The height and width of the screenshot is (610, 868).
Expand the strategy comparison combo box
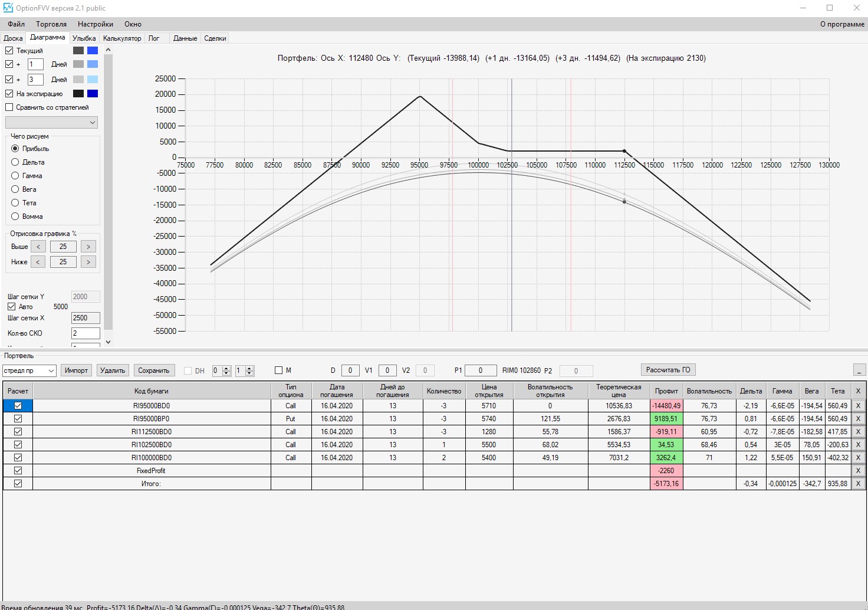[51, 122]
